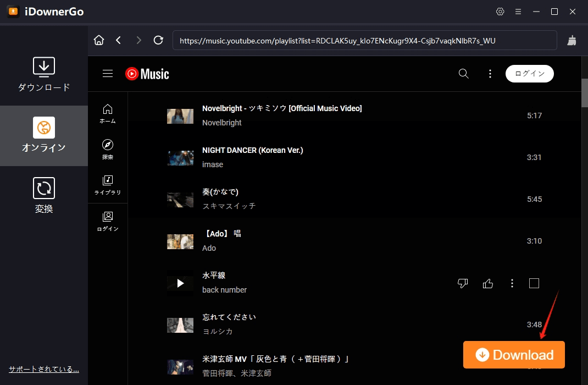Check the selection checkbox on 水平線 row
This screenshot has height=385, width=588.
tap(534, 283)
